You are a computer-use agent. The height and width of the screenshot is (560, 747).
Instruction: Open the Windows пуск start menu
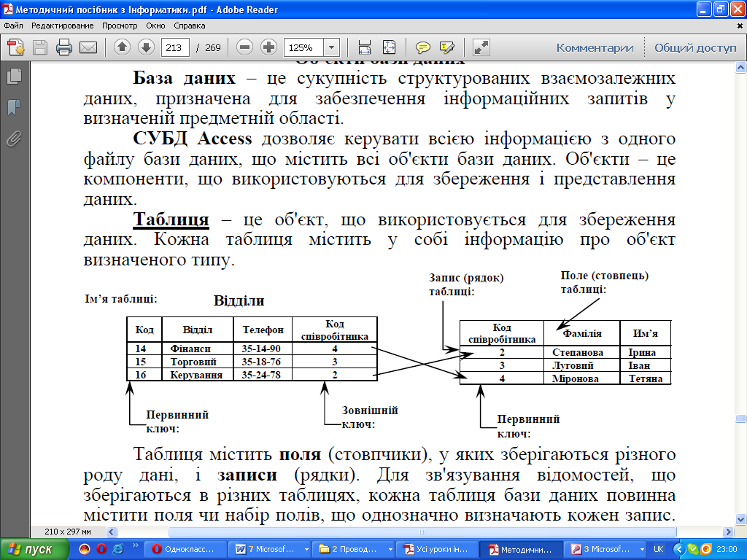(x=34, y=549)
